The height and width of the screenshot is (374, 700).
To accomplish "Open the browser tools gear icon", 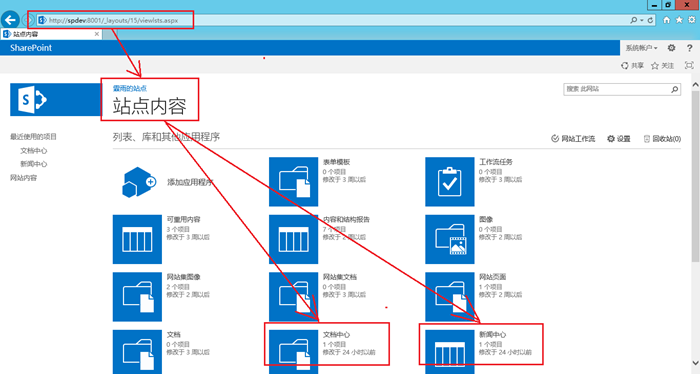I will [692, 20].
